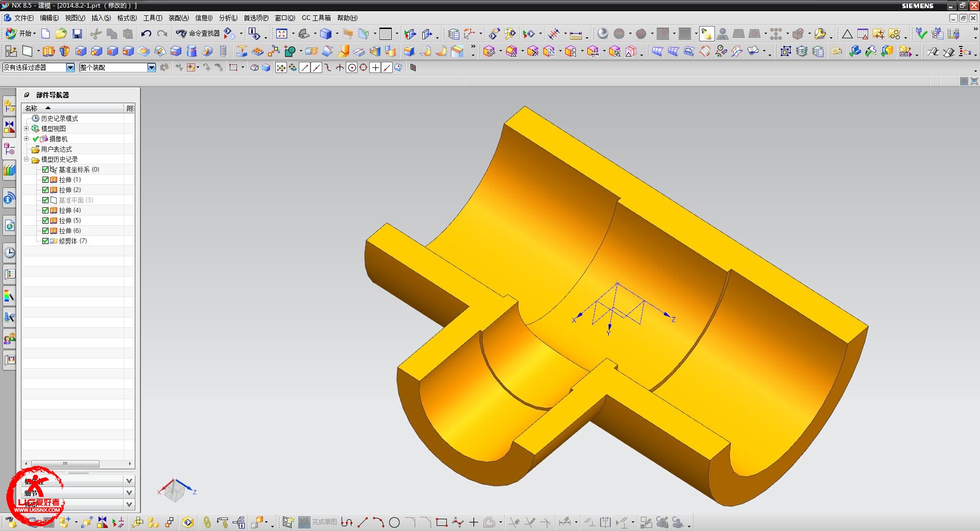Click the view triad orientation cube
The width and height of the screenshot is (980, 531).
point(176,490)
